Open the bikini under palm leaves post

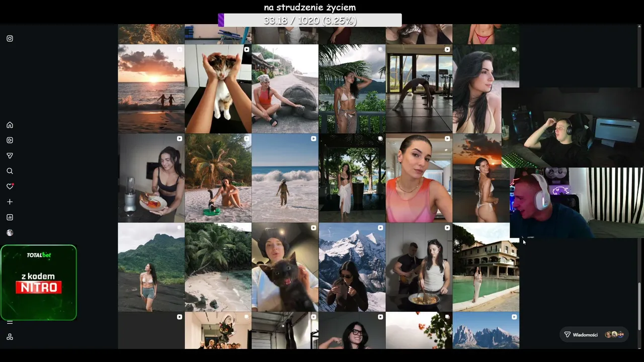click(x=352, y=89)
